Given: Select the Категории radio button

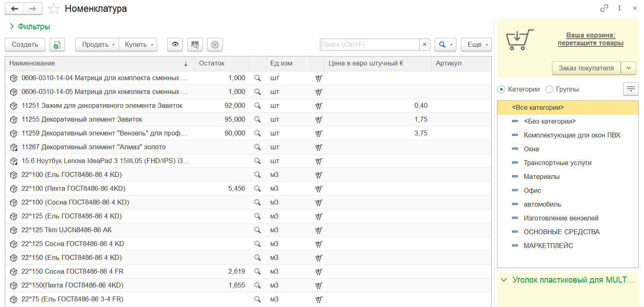Looking at the screenshot, I should click(502, 89).
